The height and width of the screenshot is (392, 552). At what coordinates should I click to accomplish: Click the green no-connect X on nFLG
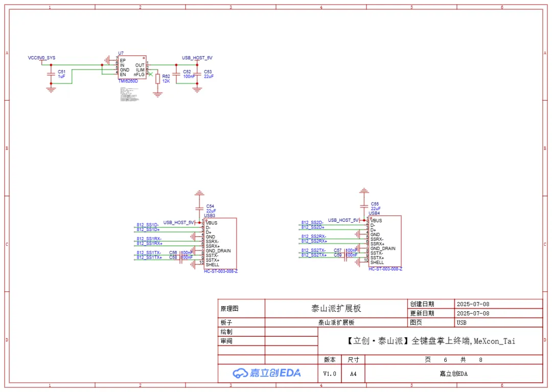coord(150,75)
